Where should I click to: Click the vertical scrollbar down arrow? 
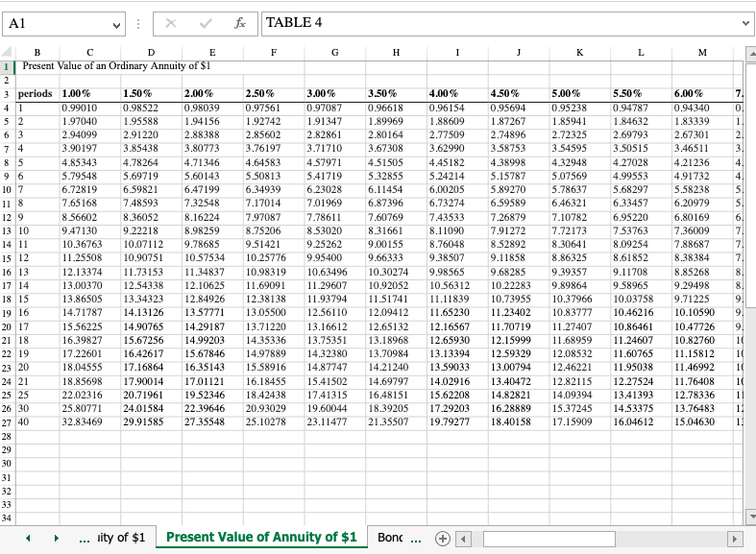(751, 517)
